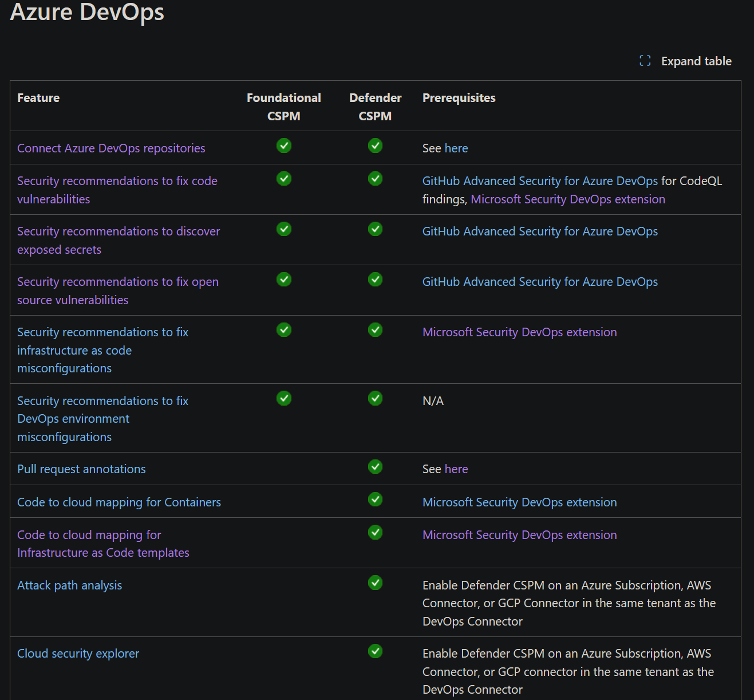Click Foundational CSPM checkmark for infrastructure as code row
Screen dimensions: 754x700
(x=284, y=330)
